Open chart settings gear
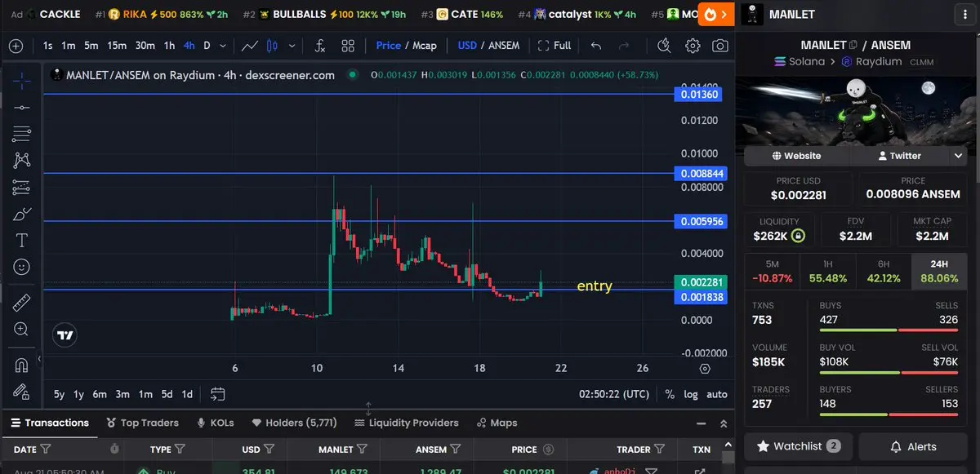This screenshot has height=474, width=980. click(x=693, y=46)
